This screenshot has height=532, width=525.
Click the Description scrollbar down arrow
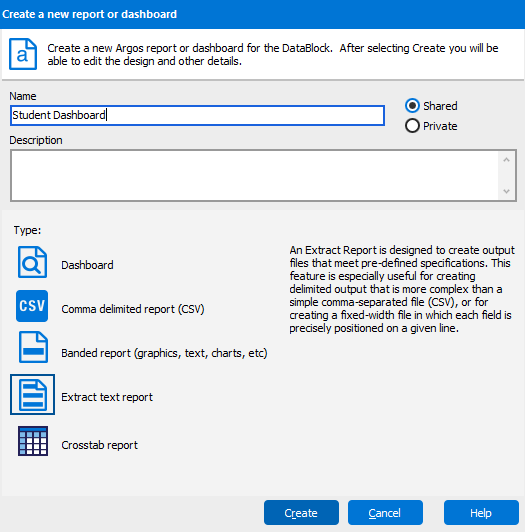(506, 191)
